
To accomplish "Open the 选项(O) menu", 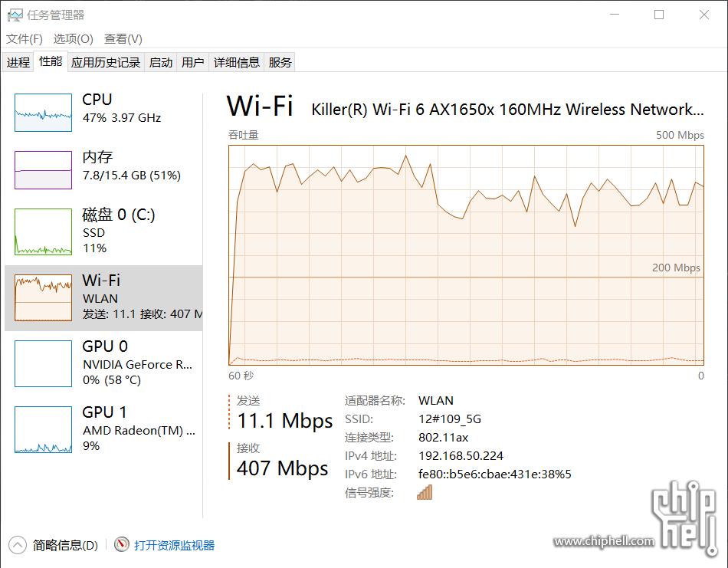I will 72,38.
